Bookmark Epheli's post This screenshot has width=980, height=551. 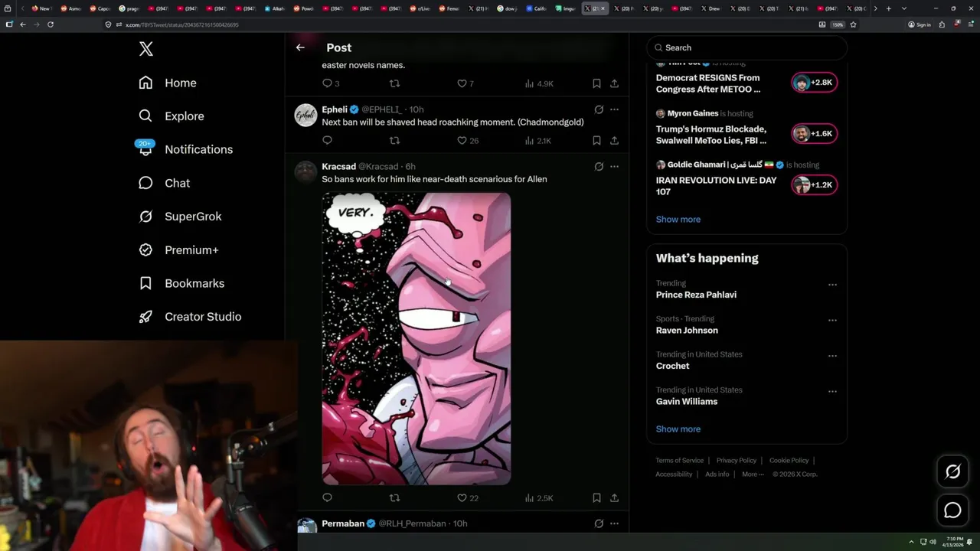pos(596,140)
